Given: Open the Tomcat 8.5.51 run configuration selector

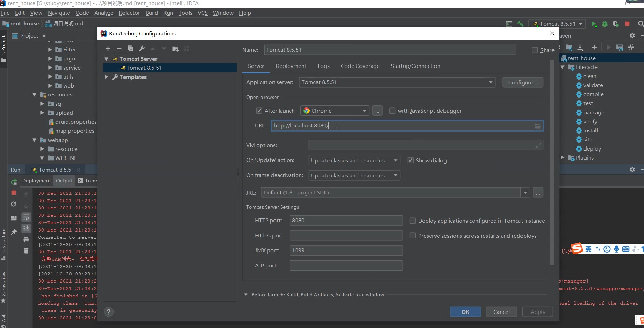Looking at the screenshot, I should click(x=557, y=24).
